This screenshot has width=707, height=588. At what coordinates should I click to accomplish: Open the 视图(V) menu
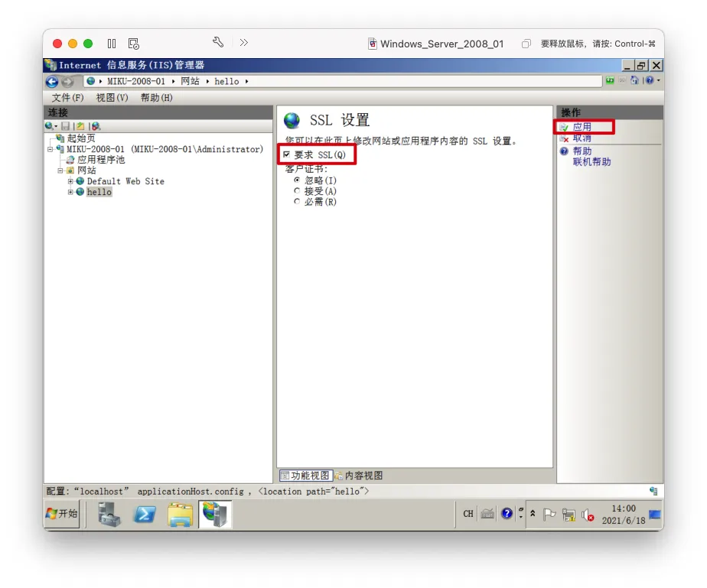[112, 98]
